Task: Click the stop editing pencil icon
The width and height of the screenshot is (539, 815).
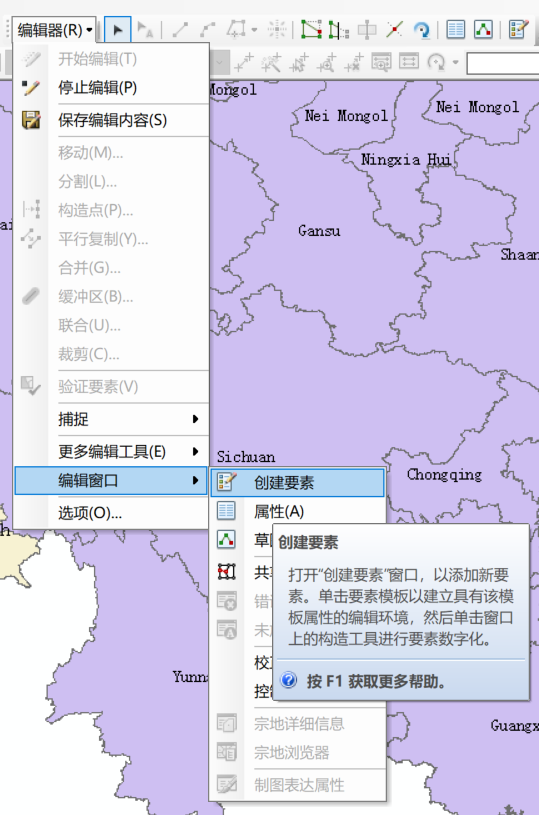Action: pos(31,88)
